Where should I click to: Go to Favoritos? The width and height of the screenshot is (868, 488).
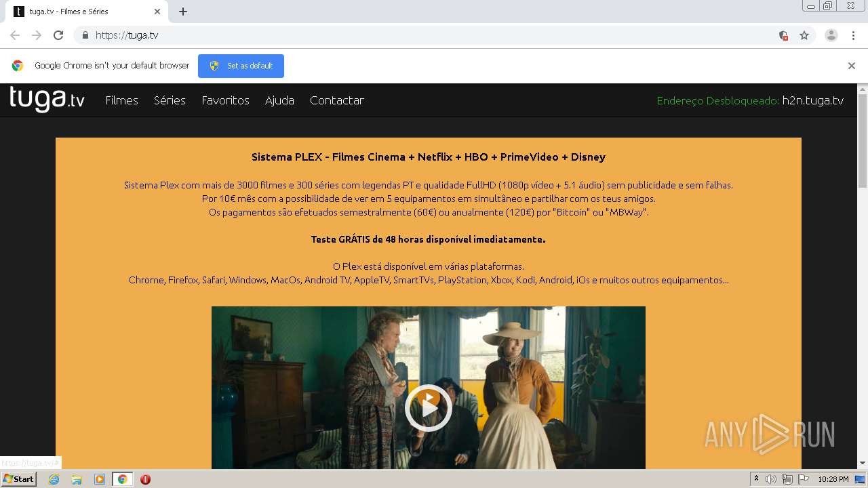point(225,100)
